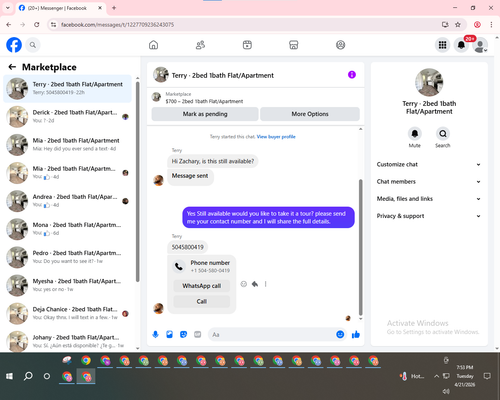This screenshot has height=400, width=500.
Task: Expand Chat members section
Action: click(429, 182)
